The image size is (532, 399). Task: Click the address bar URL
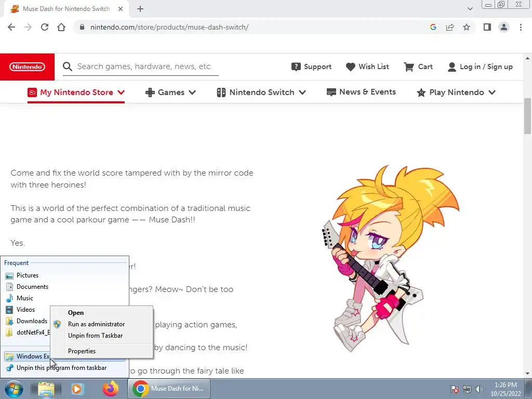click(169, 27)
